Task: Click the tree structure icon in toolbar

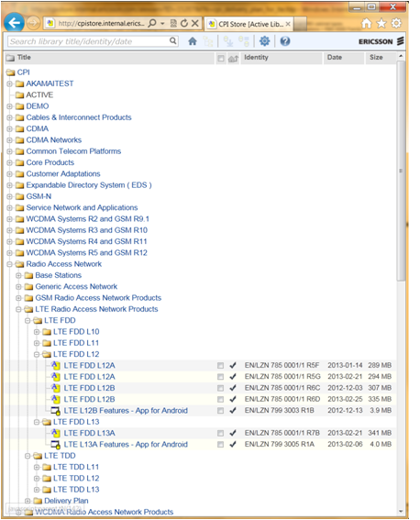Action: [208, 41]
